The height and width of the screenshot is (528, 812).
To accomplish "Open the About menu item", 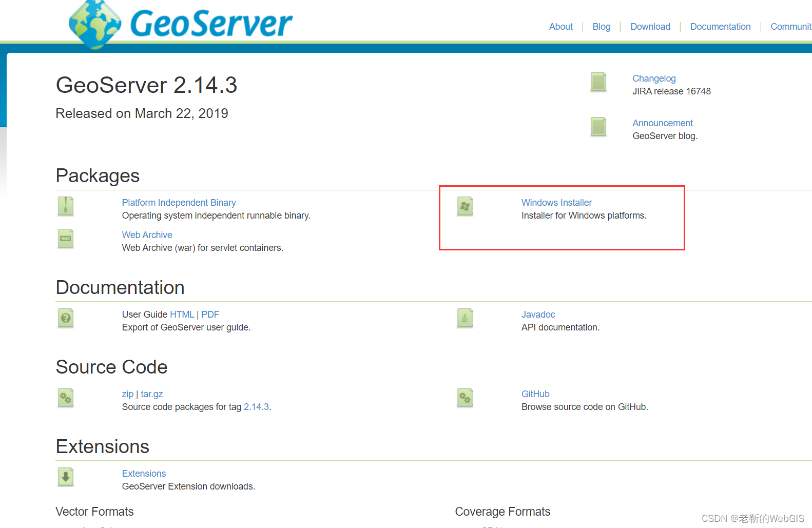I will point(561,27).
